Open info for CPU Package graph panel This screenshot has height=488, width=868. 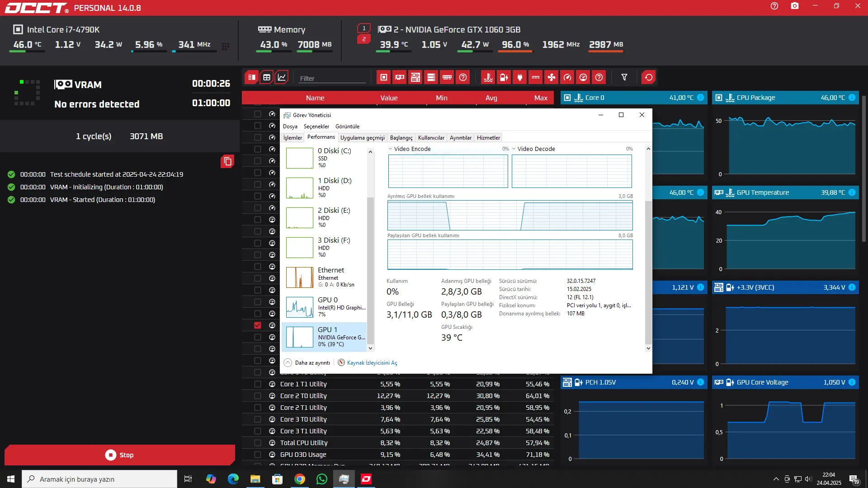click(x=852, y=98)
